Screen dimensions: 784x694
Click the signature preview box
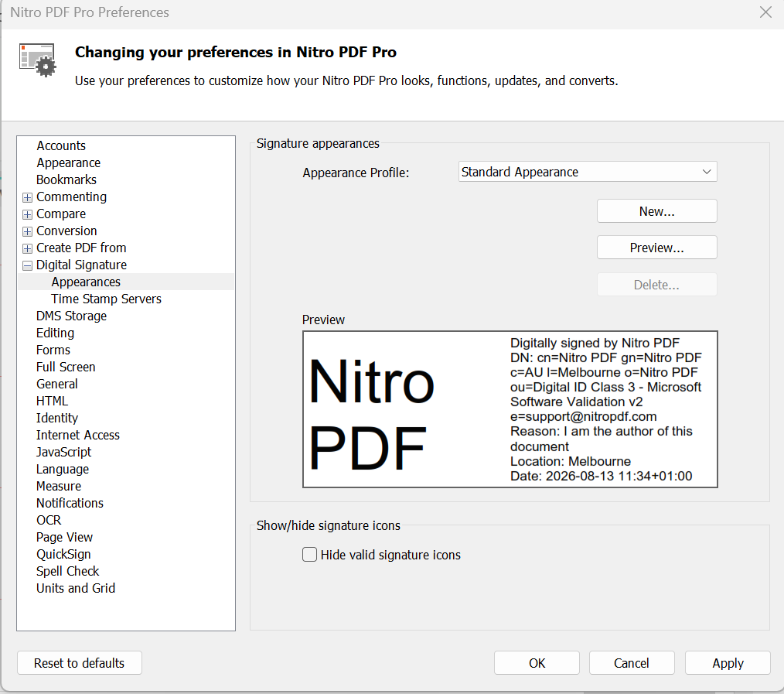tap(510, 409)
